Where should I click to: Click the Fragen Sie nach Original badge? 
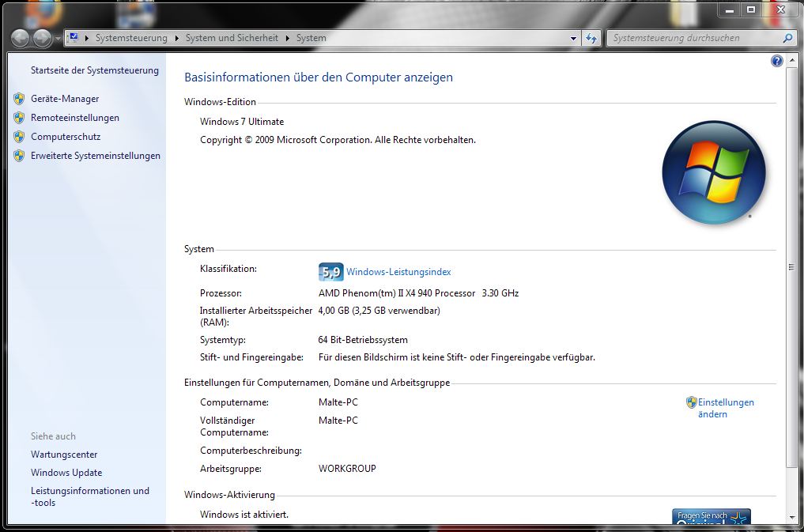(712, 516)
